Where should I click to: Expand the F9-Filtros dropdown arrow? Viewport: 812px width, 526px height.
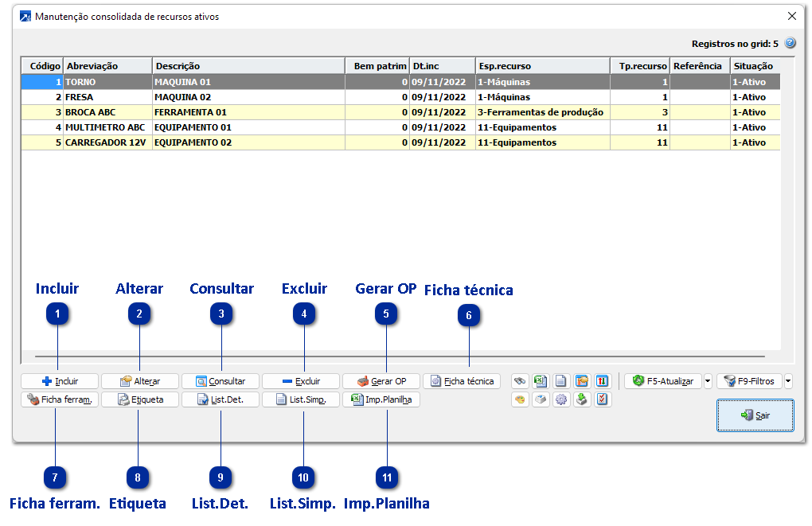pos(788,381)
